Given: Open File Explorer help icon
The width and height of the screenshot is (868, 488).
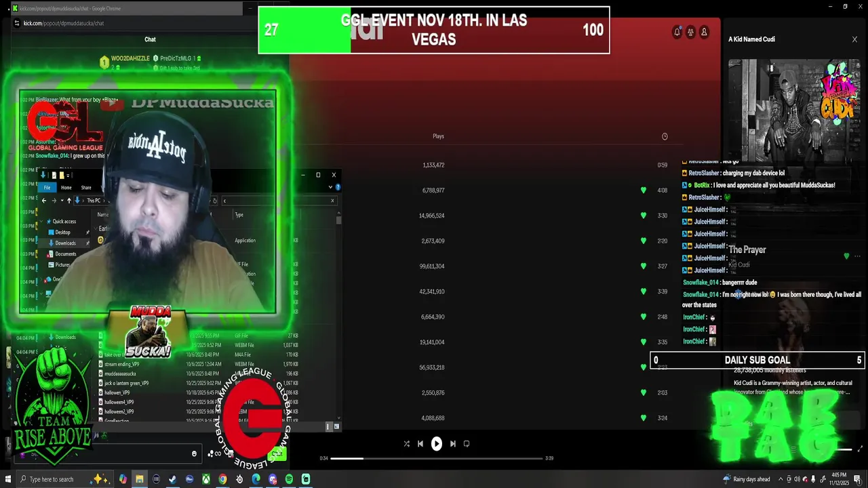Looking at the screenshot, I should point(338,187).
